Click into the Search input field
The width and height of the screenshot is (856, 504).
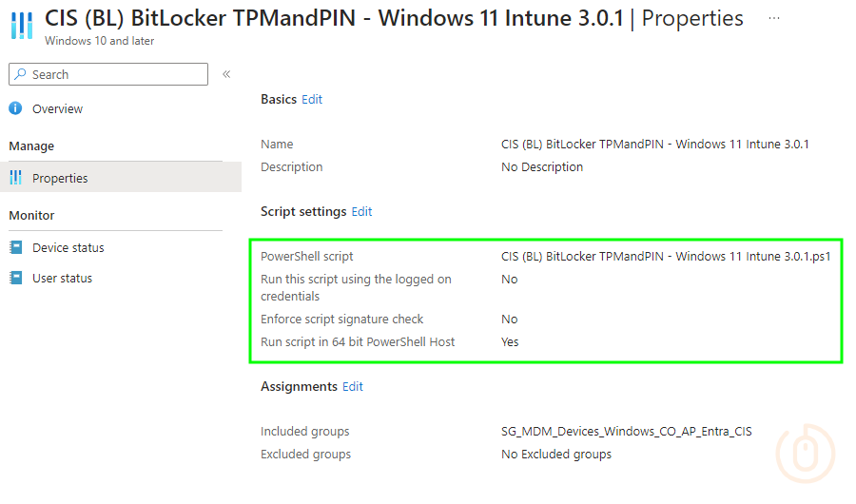coord(114,74)
